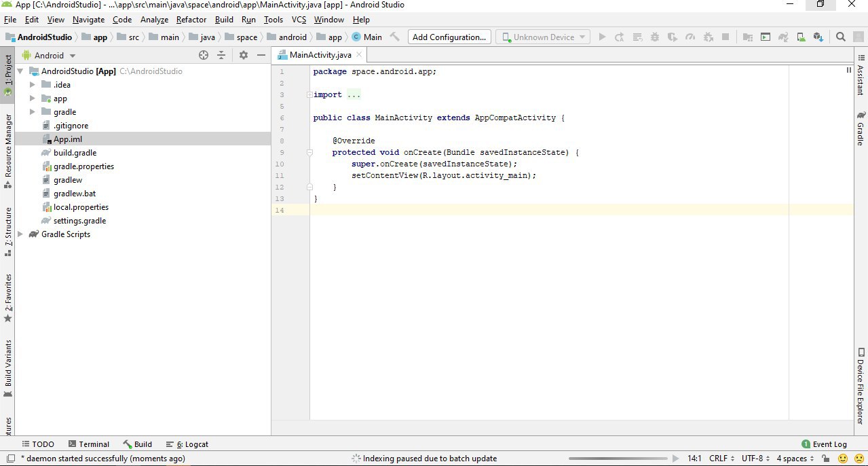The image size is (868, 466).
Task: Click the user avatar icon in toolbar
Action: click(x=858, y=37)
